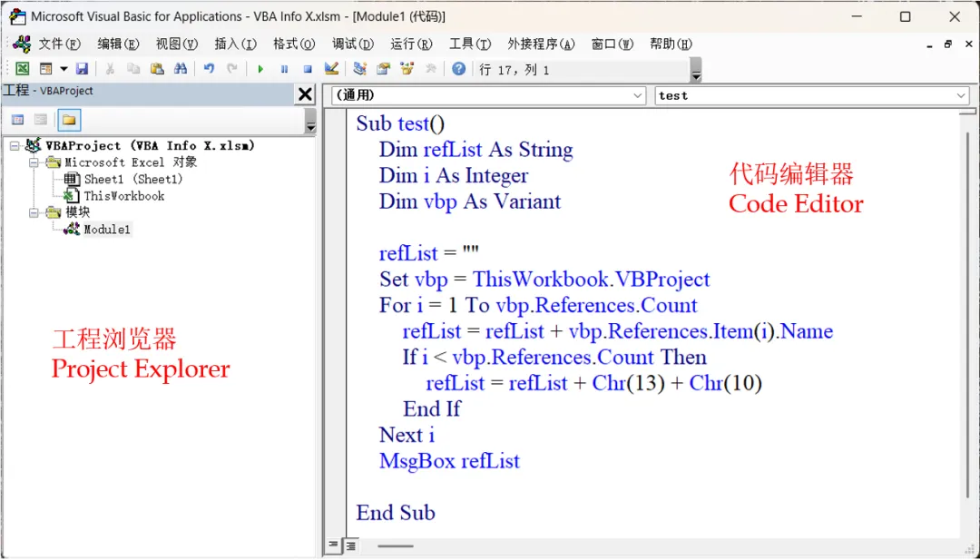
Task: Select ThisWorkbook in project tree
Action: [124, 196]
